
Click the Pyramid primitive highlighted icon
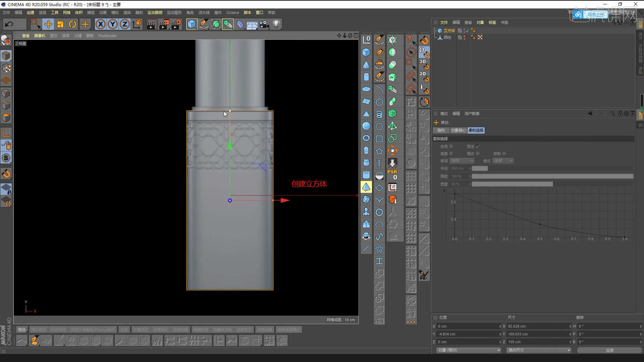(366, 187)
